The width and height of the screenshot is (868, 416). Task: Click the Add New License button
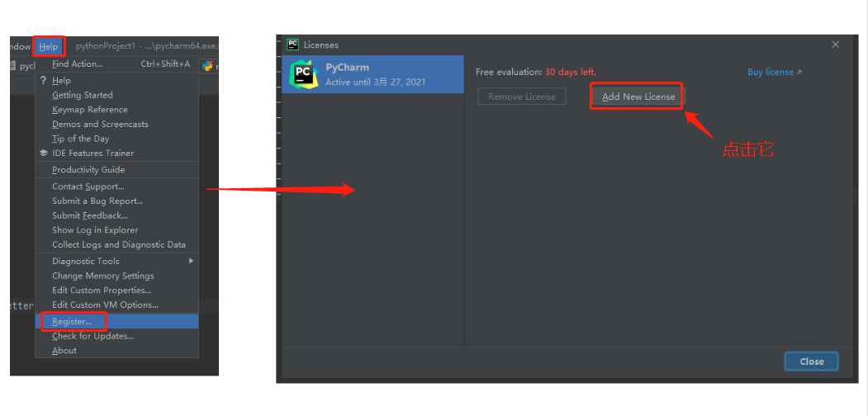coord(638,97)
